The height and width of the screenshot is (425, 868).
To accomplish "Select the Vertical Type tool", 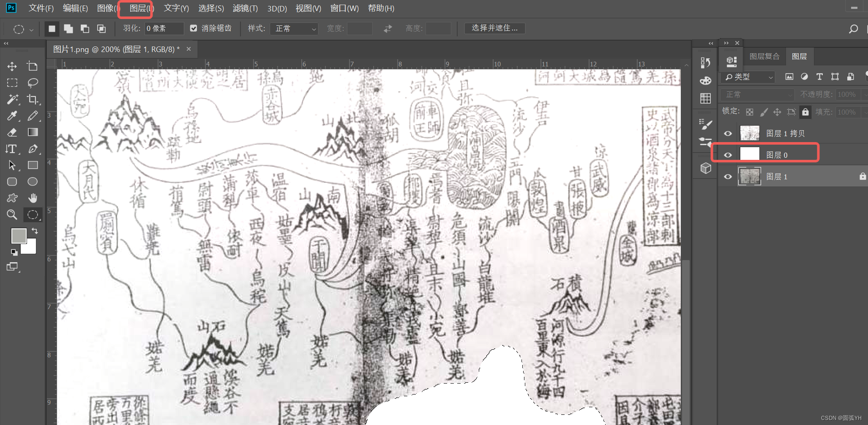I will click(x=12, y=149).
